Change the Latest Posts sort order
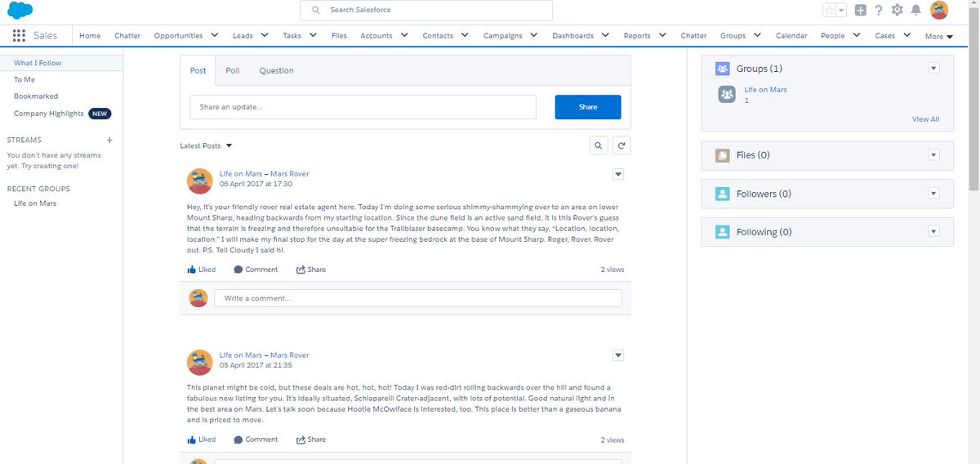The height and width of the screenshot is (464, 980). 207,145
